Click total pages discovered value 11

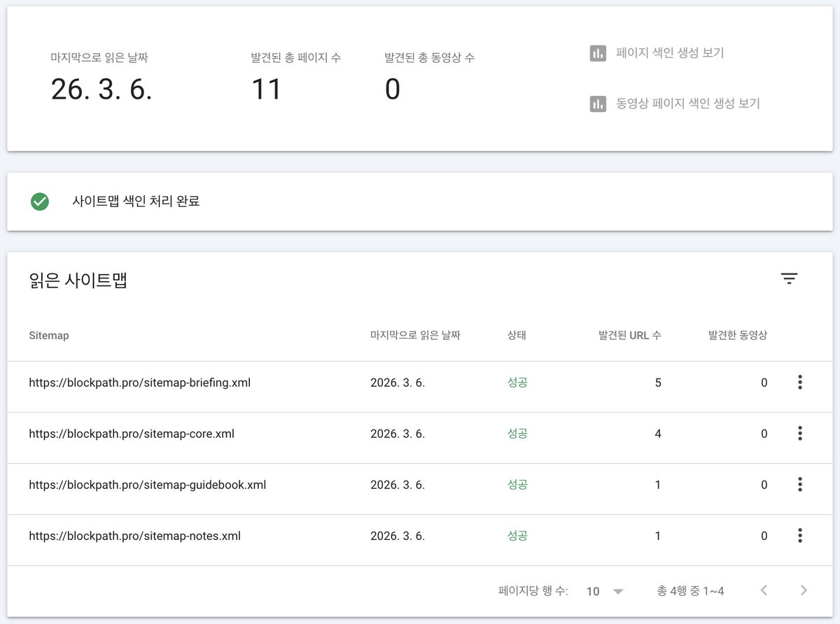[x=266, y=90]
